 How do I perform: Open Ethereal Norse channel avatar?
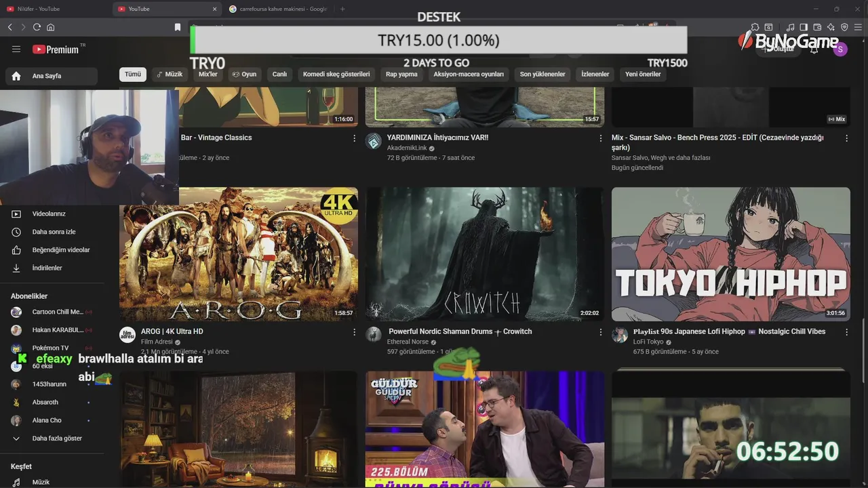click(x=374, y=335)
